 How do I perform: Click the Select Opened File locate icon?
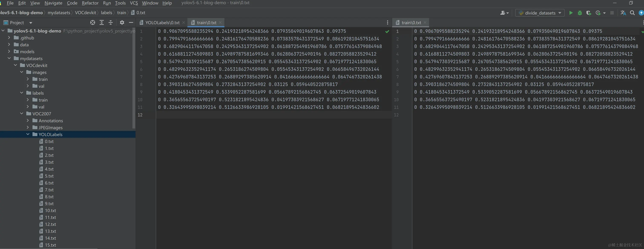pyautogui.click(x=92, y=23)
